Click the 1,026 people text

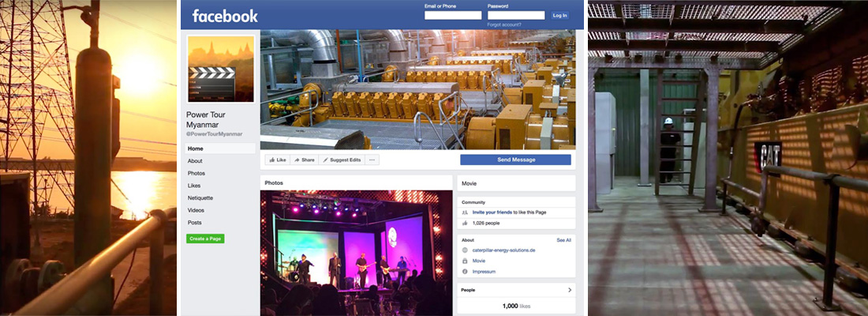(485, 223)
